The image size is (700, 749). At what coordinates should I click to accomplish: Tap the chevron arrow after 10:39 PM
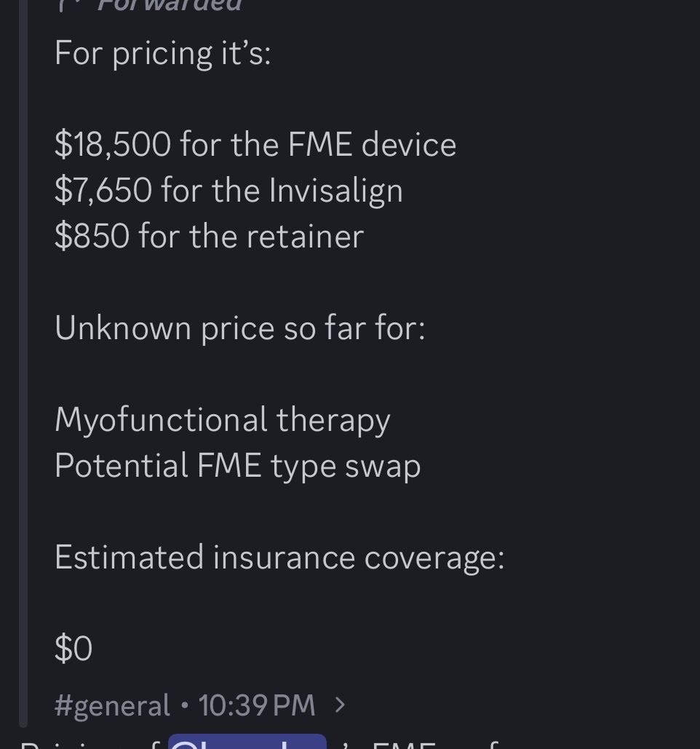(339, 705)
